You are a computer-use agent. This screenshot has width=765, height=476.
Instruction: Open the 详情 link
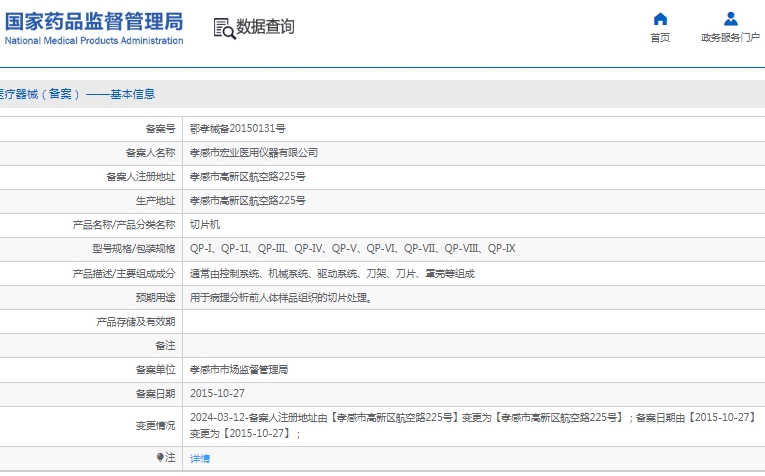pos(200,458)
